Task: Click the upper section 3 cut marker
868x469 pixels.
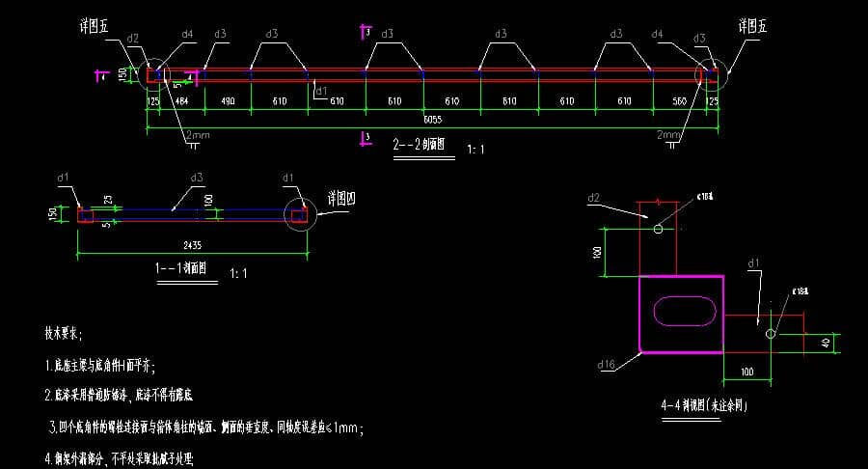Action: [x=365, y=32]
